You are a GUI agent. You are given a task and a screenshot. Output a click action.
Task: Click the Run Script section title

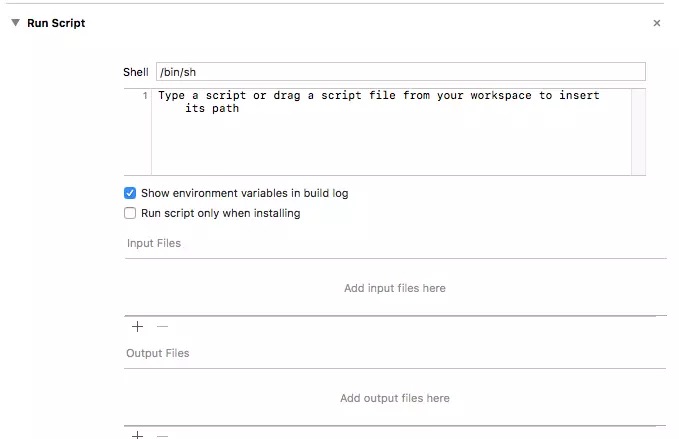click(56, 23)
